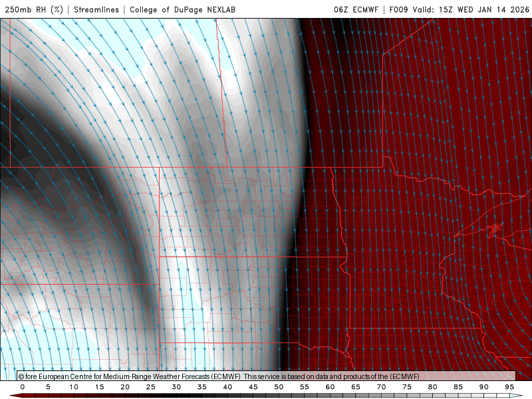Click the "85" color scale label
The height and width of the screenshot is (399, 532).
click(458, 387)
